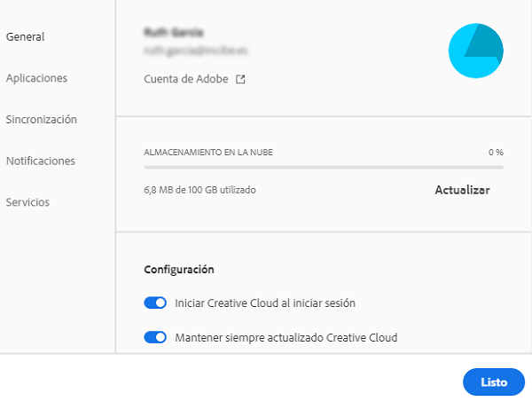Click the Mantener siempre actualizado Creative Cloud label text
Viewport: 532px width, 401px height.
(x=286, y=337)
